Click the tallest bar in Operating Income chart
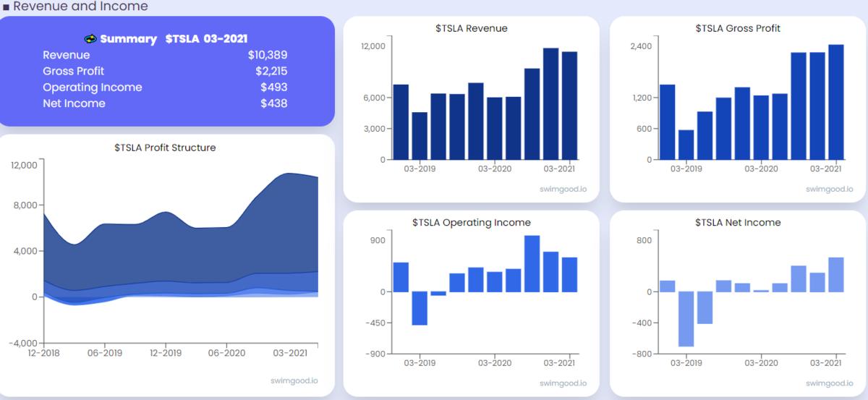868x400 pixels. point(532,264)
